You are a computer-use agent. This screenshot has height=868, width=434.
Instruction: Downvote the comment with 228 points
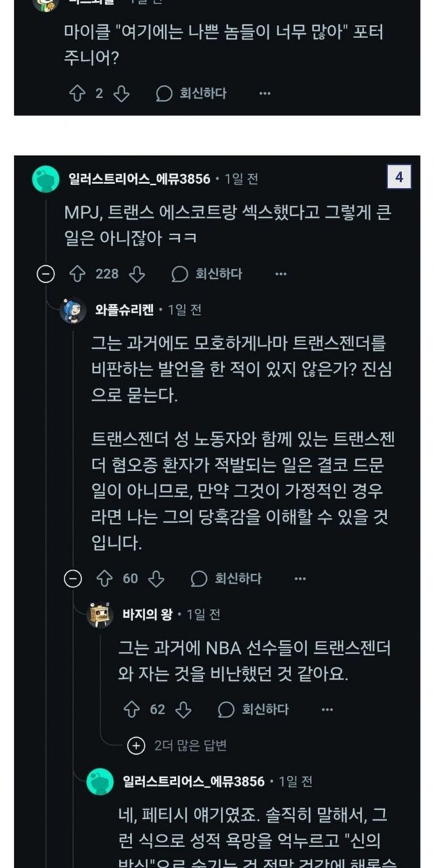point(138,274)
